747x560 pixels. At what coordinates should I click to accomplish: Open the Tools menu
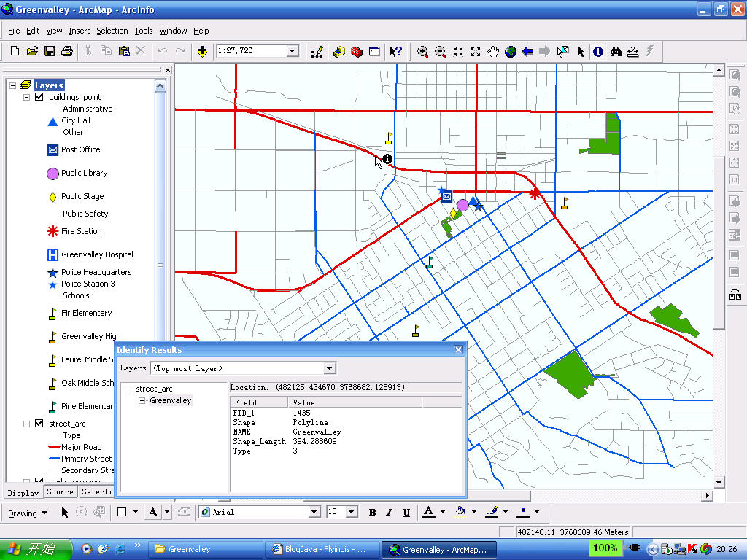click(x=144, y=31)
